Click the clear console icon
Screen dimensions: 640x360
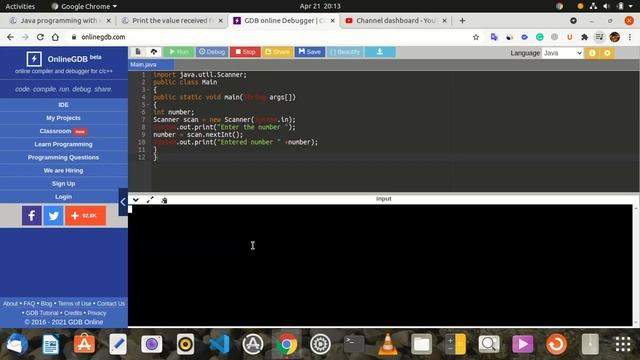click(x=164, y=200)
